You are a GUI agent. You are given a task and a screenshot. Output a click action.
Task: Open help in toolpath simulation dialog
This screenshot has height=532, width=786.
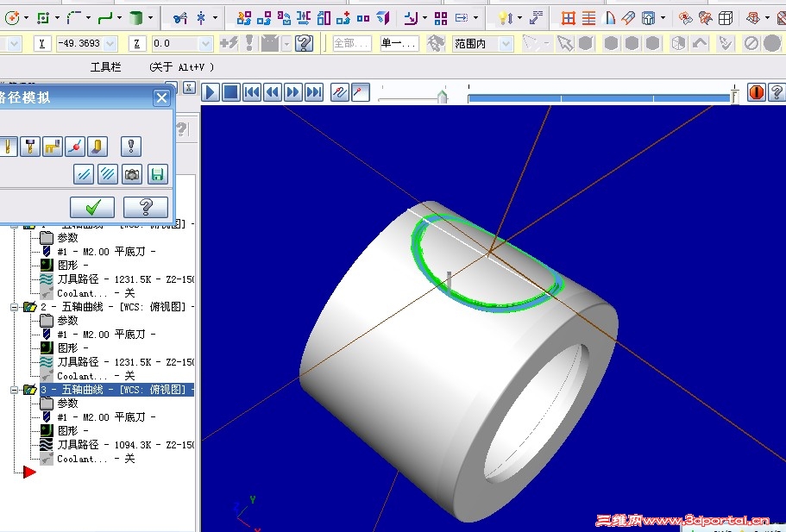click(x=145, y=207)
